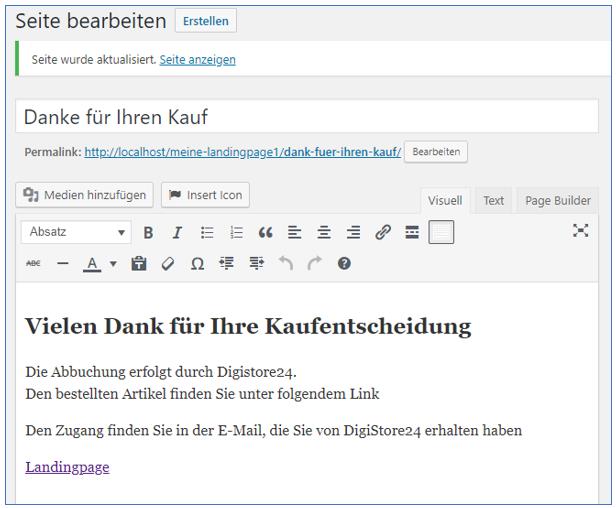Enable distraction-free fullscreen mode

pos(580,231)
